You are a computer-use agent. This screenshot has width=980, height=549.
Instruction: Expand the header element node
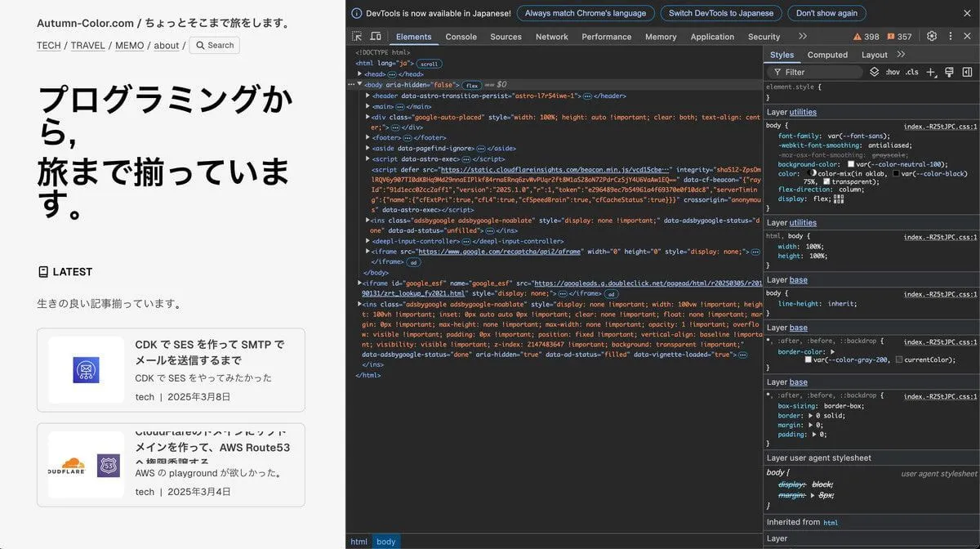(367, 96)
